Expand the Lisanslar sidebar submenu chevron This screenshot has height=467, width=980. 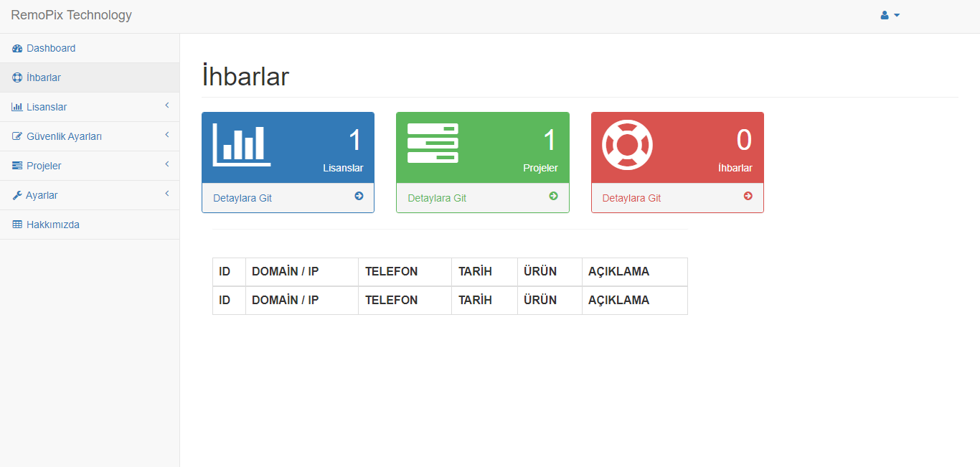click(x=166, y=106)
